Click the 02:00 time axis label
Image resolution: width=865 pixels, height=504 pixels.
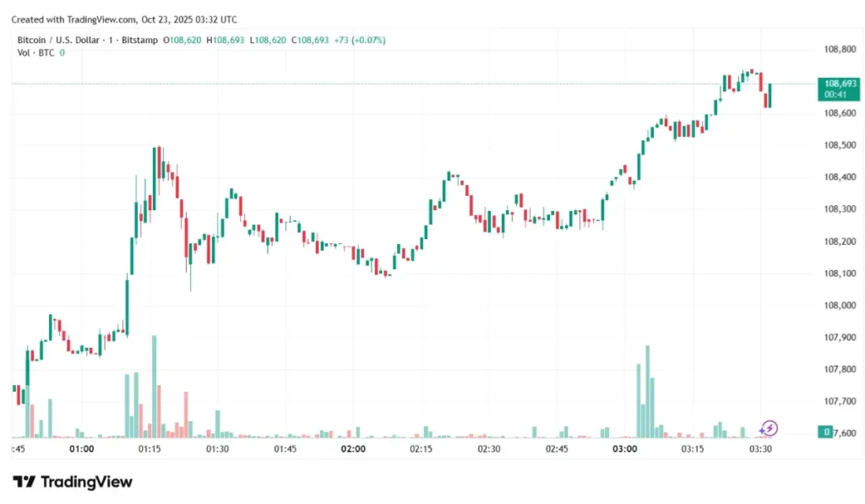tap(353, 449)
